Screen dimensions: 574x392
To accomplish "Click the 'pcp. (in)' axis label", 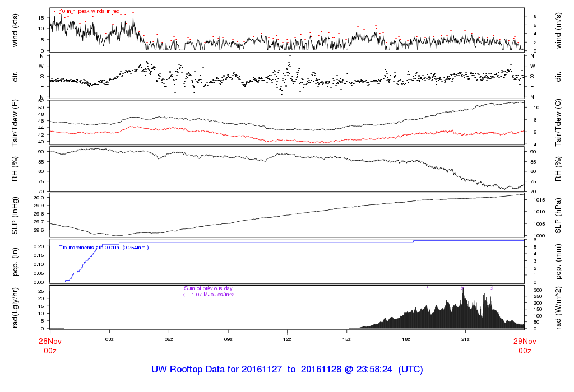I will (15, 261).
